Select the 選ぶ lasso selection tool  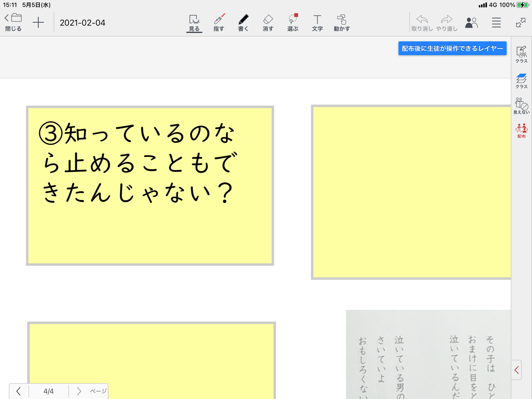pos(293,23)
